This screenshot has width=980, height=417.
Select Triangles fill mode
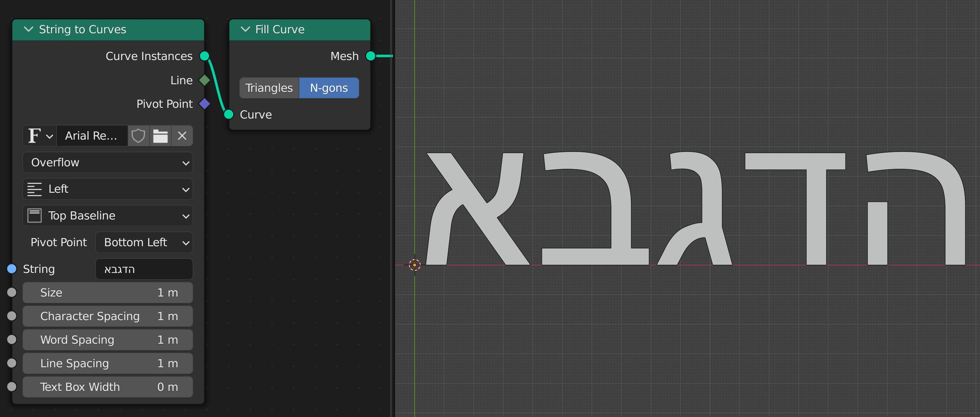(269, 88)
